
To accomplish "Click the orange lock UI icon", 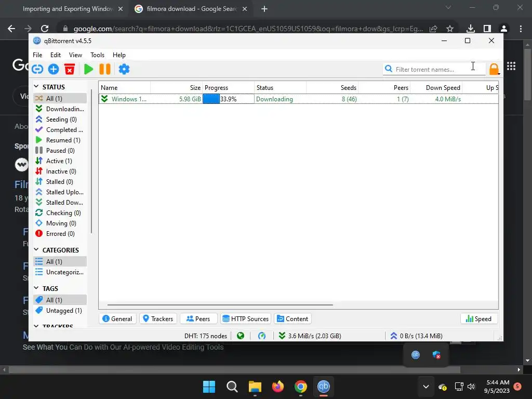I will click(x=494, y=69).
